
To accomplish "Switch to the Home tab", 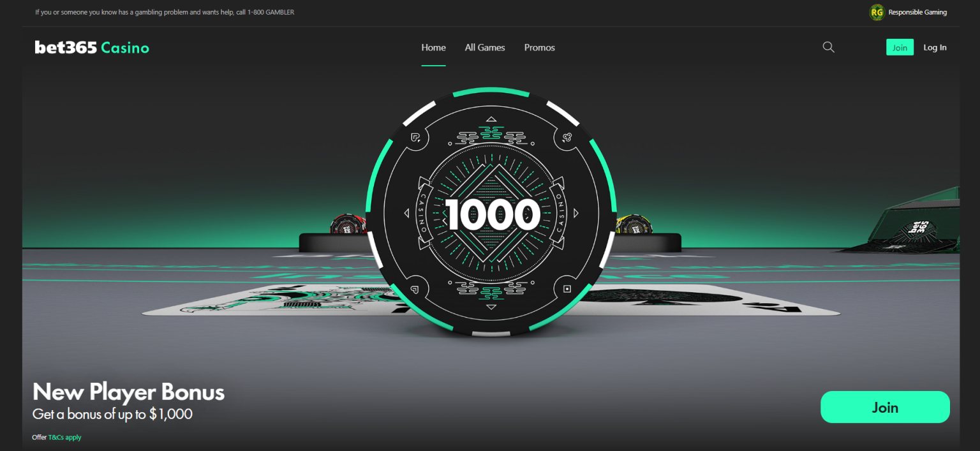I will click(433, 47).
